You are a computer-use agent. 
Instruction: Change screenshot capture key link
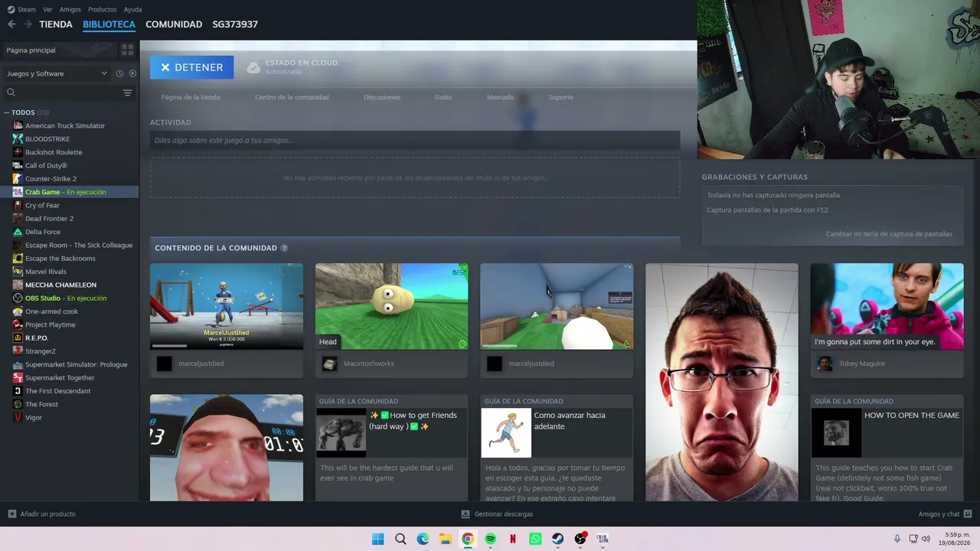pyautogui.click(x=889, y=234)
